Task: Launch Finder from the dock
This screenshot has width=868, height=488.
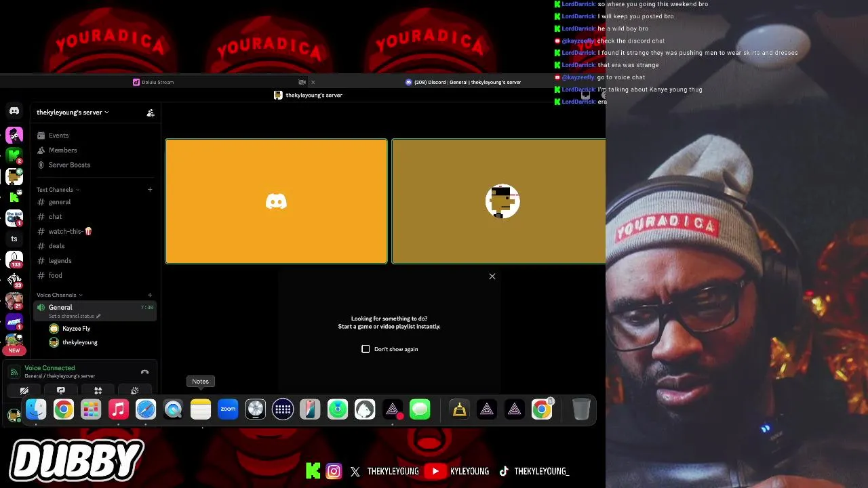Action: point(36,409)
